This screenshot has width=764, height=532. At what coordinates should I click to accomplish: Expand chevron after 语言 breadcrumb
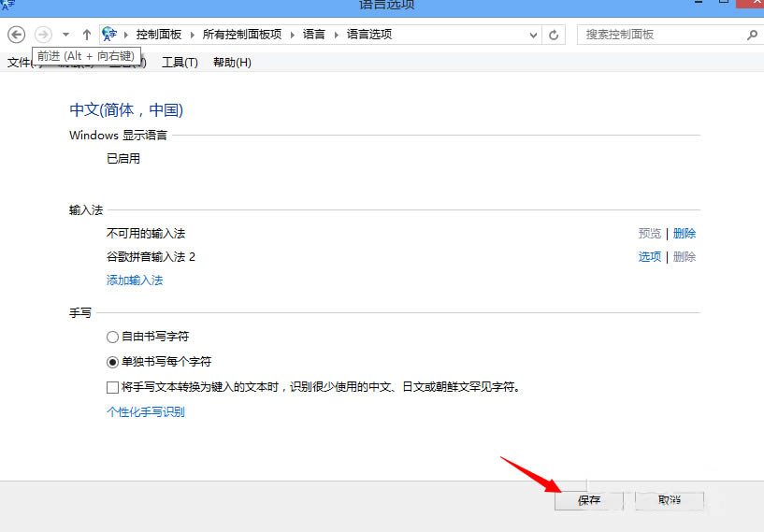point(337,35)
